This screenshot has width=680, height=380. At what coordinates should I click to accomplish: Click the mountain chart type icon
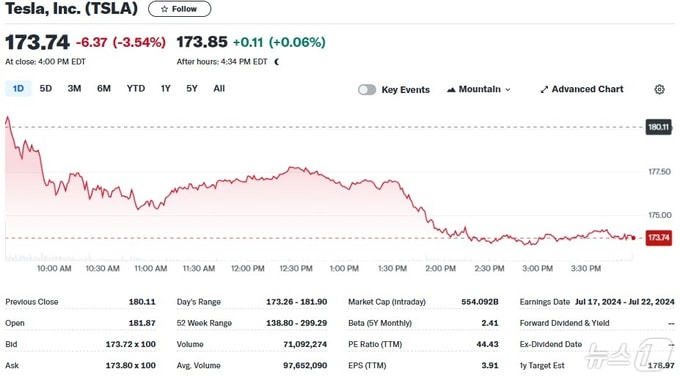tap(451, 90)
